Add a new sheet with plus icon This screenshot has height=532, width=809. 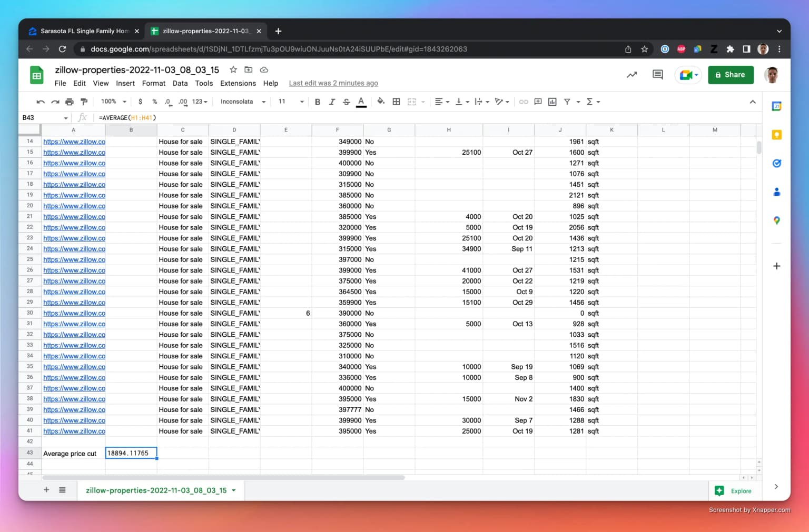[x=46, y=490]
